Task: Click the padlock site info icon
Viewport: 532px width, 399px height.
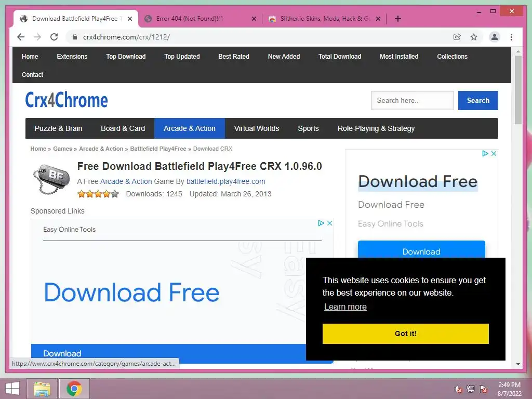Action: (x=75, y=37)
